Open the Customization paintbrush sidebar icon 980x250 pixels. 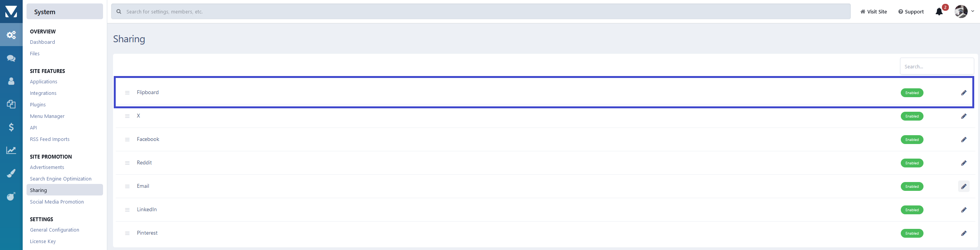point(11,173)
